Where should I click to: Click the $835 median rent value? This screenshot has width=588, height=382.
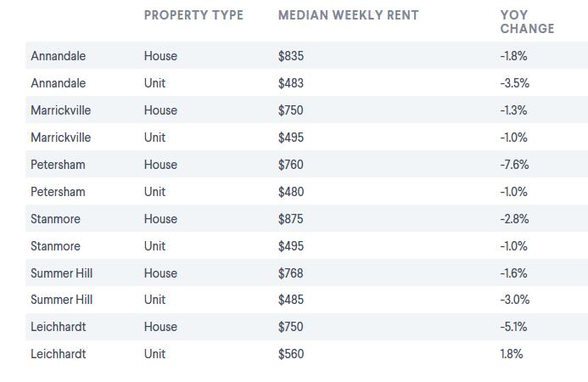pos(291,56)
